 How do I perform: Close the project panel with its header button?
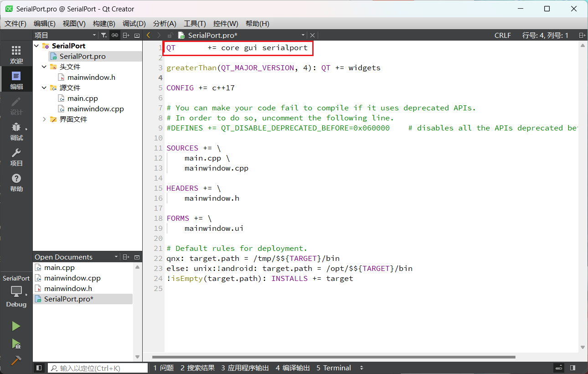pyautogui.click(x=137, y=35)
